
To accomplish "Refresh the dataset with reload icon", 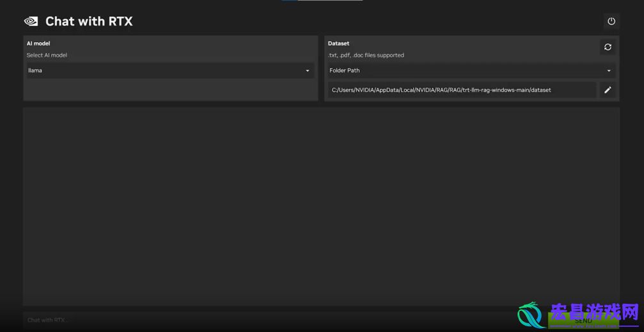I will pos(608,47).
